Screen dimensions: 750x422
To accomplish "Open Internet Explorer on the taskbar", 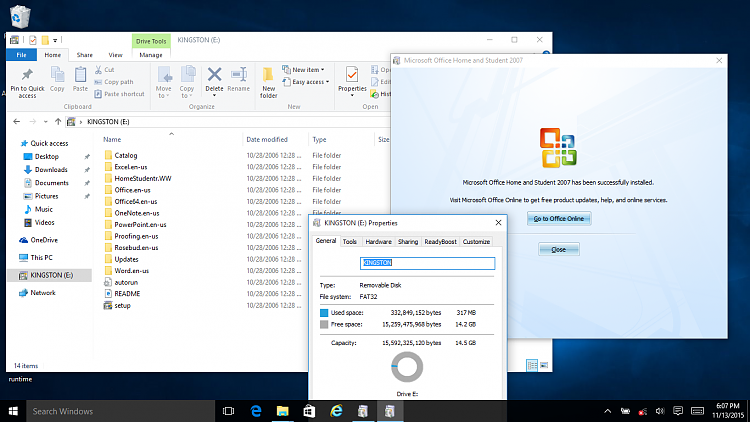I will coord(336,411).
